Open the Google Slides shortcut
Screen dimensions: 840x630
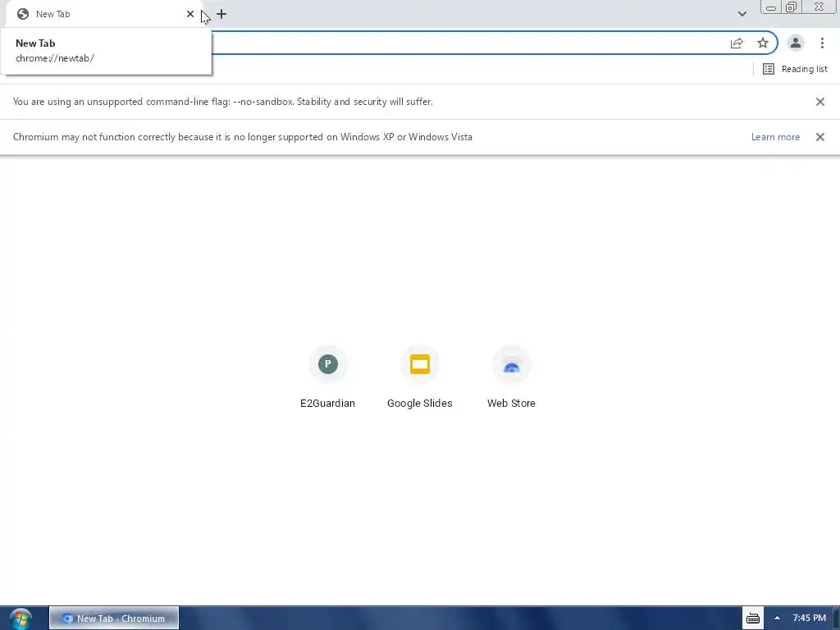point(419,377)
